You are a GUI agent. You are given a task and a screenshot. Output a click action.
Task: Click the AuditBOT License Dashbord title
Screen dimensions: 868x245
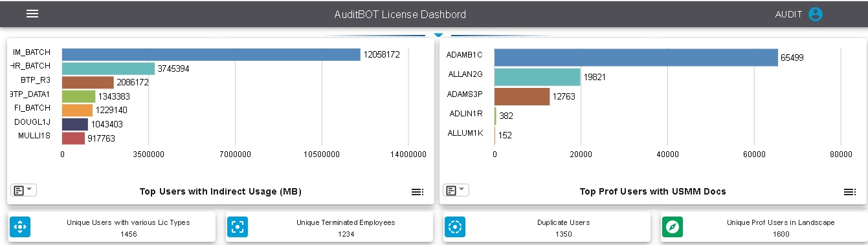click(x=400, y=14)
